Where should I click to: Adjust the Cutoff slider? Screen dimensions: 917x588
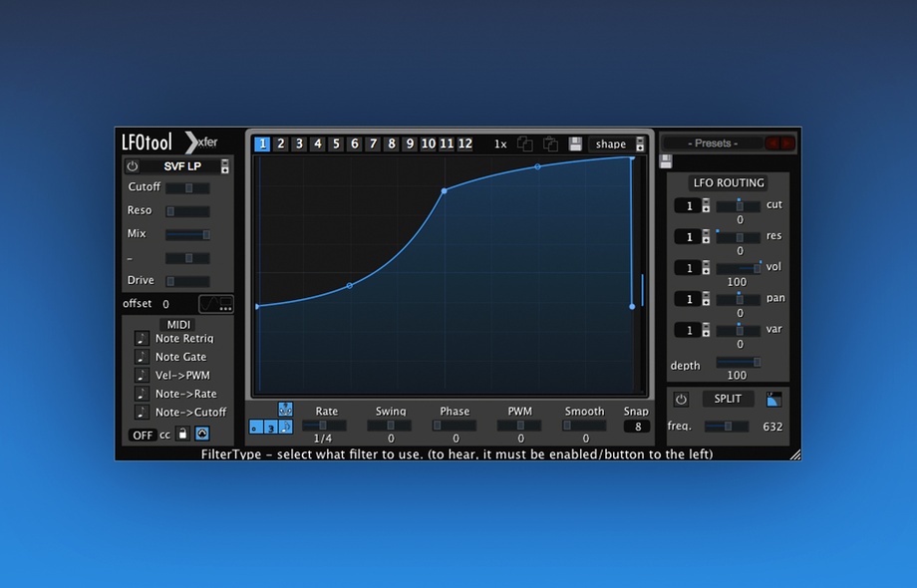tap(187, 188)
